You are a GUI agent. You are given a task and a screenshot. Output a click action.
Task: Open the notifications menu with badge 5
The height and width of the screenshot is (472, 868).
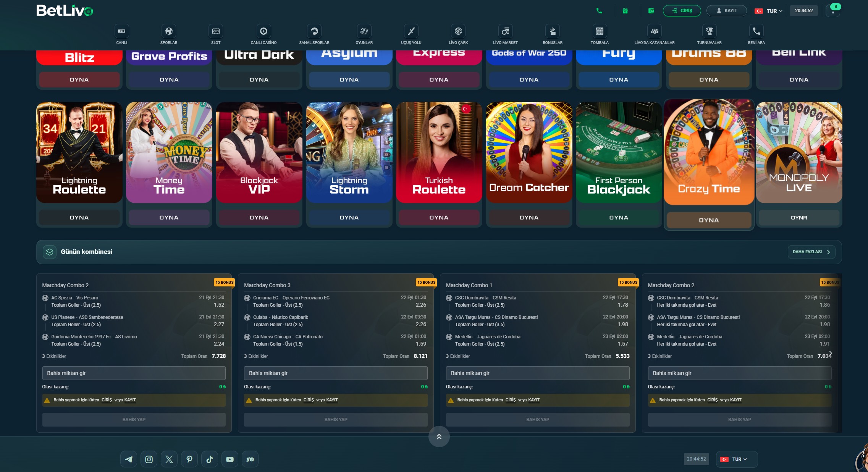click(833, 11)
